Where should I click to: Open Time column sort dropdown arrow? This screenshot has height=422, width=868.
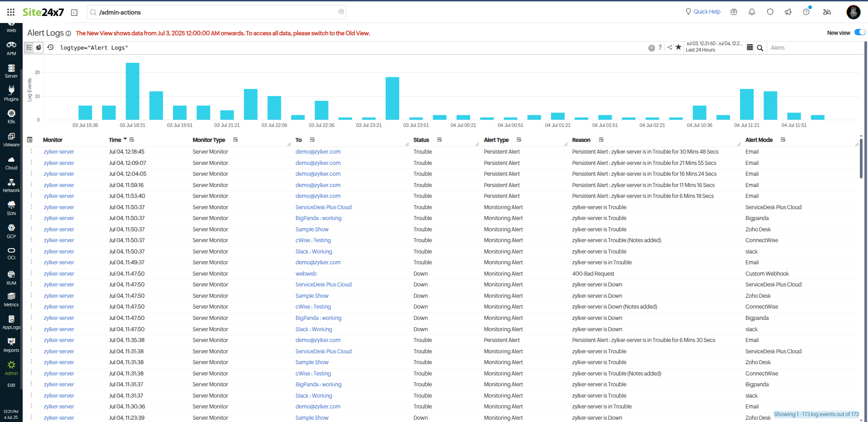pyautogui.click(x=125, y=140)
